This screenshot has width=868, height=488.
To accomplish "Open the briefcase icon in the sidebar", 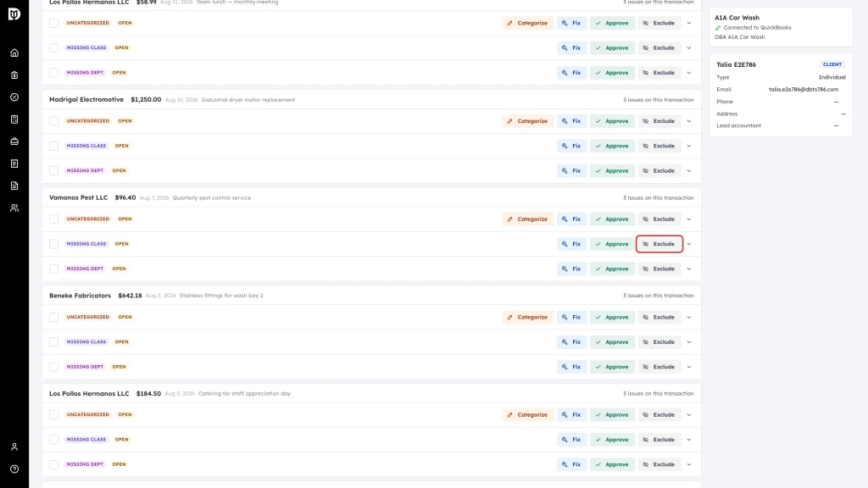I will [x=14, y=141].
